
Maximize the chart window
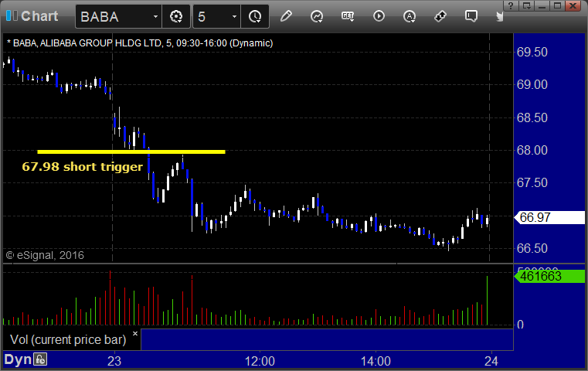[x=557, y=5]
